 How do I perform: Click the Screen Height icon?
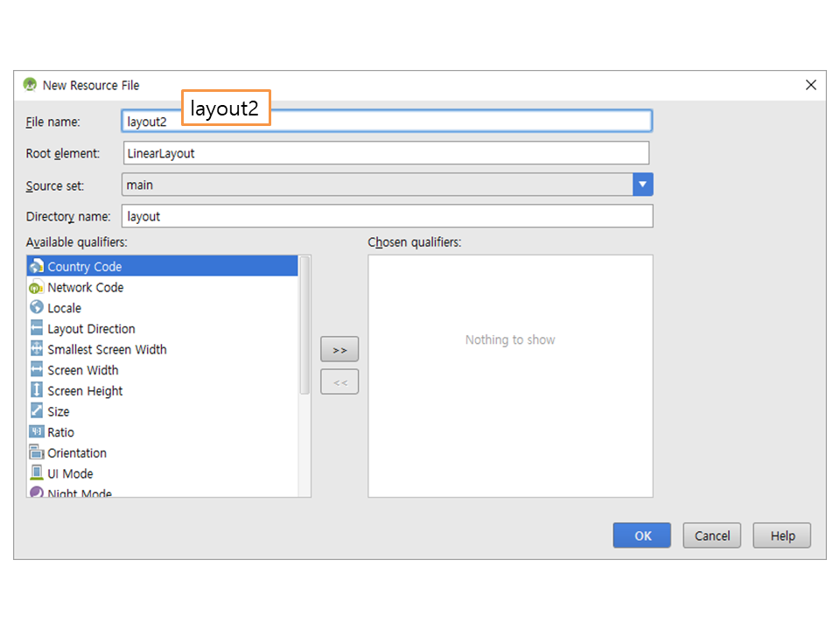(x=36, y=390)
